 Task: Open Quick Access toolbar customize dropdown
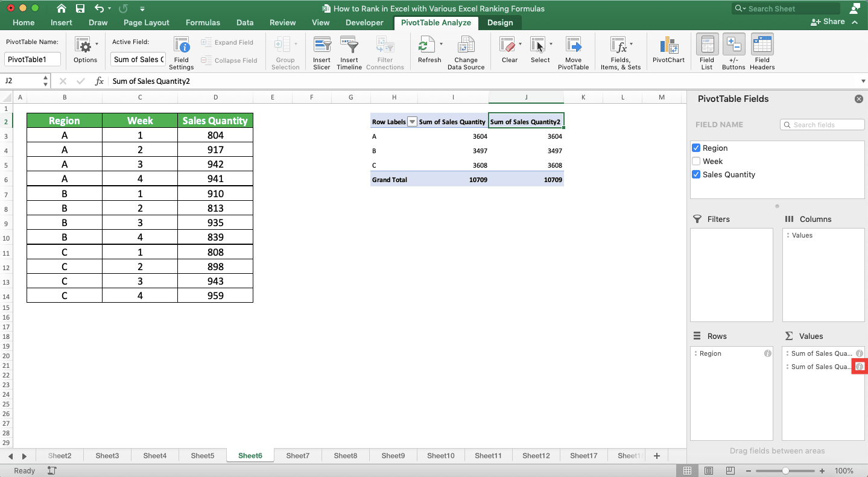tap(142, 9)
